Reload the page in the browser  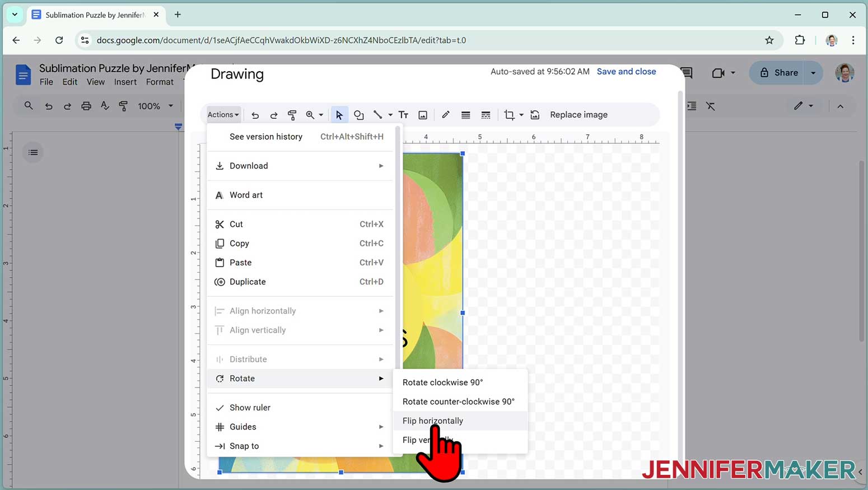tap(59, 40)
